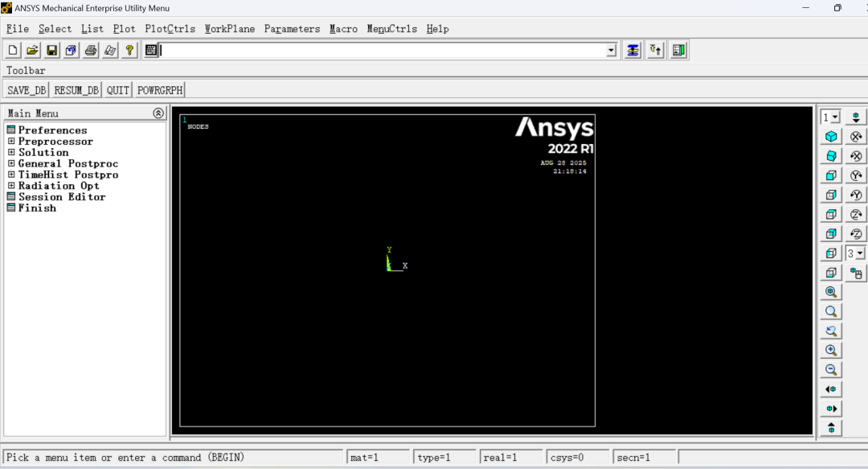Open the Plot menu

tap(124, 29)
